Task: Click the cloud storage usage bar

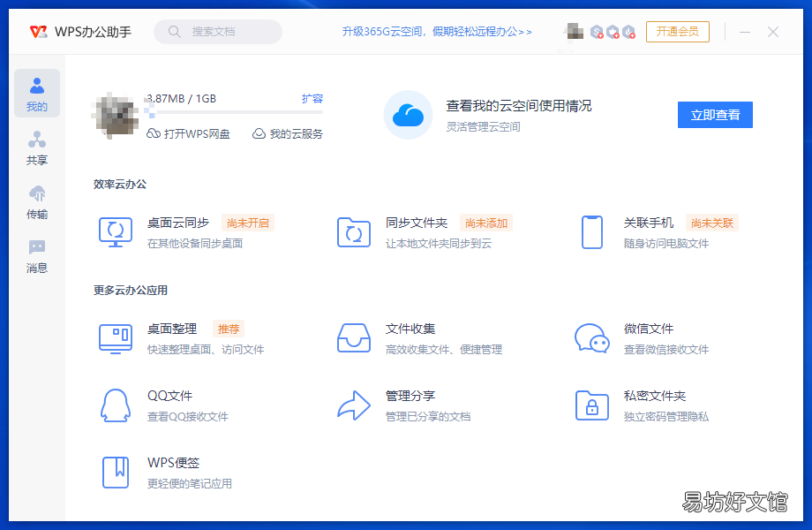Action: click(x=234, y=112)
